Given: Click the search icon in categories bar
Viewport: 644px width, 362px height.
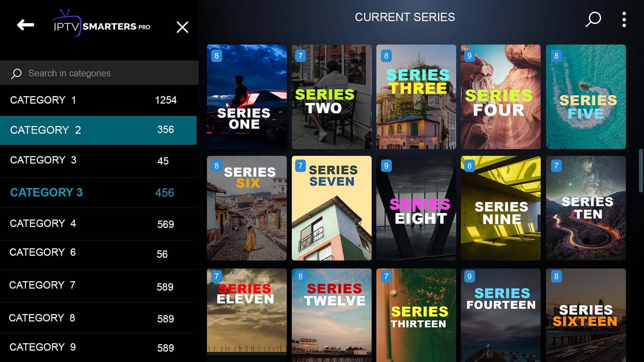Looking at the screenshot, I should click(16, 73).
